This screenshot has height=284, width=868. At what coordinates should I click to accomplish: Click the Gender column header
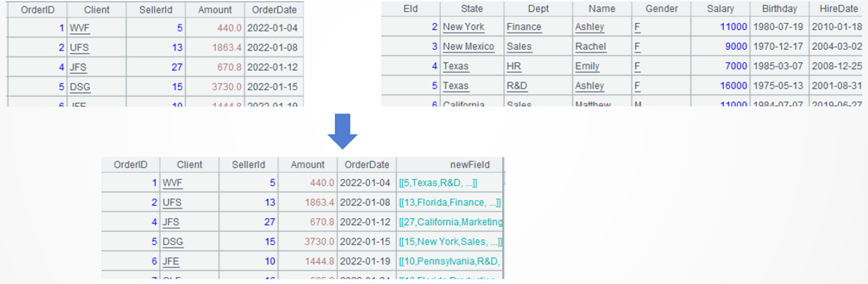click(661, 8)
